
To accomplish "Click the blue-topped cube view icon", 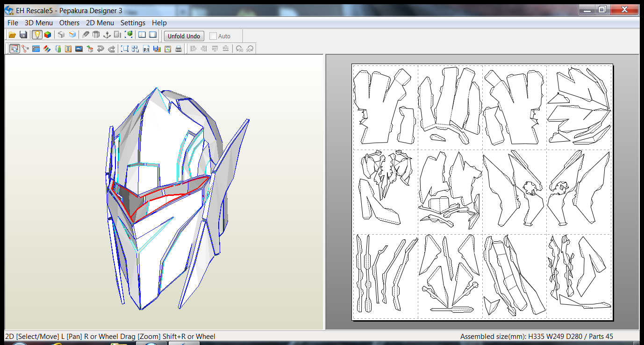I will 72,35.
